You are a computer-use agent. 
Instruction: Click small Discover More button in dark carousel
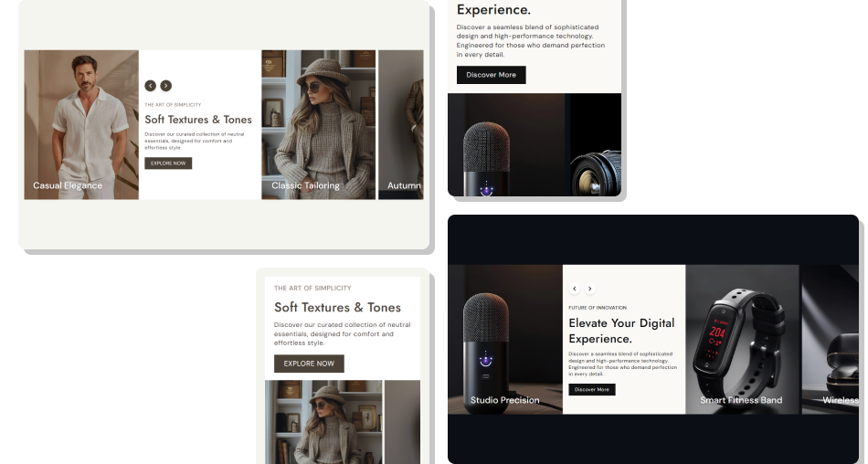(592, 390)
